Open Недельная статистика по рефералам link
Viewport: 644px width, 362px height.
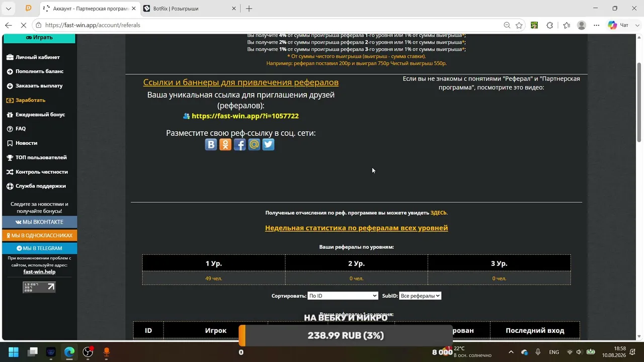pos(356,228)
